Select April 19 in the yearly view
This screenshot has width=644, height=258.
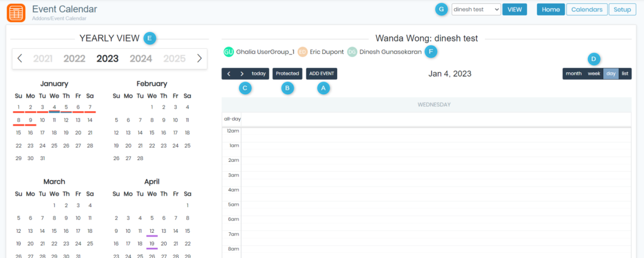152,244
